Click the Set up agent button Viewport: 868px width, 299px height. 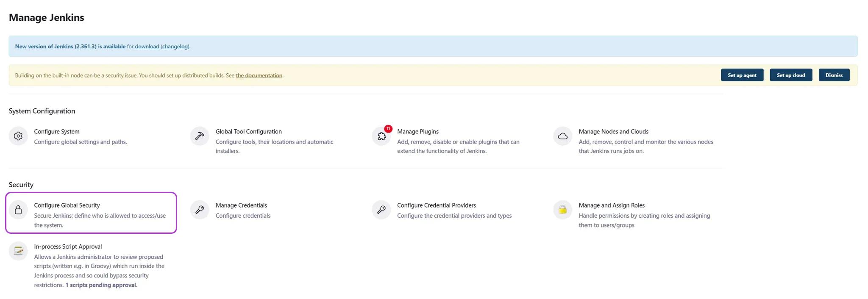click(x=742, y=75)
